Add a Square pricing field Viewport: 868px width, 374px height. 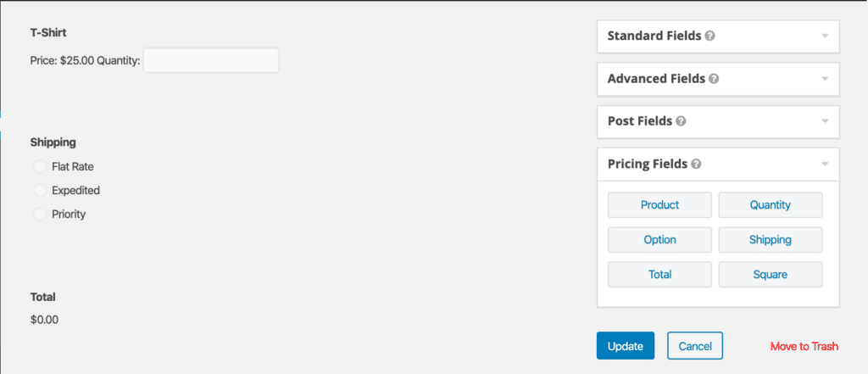click(x=771, y=274)
